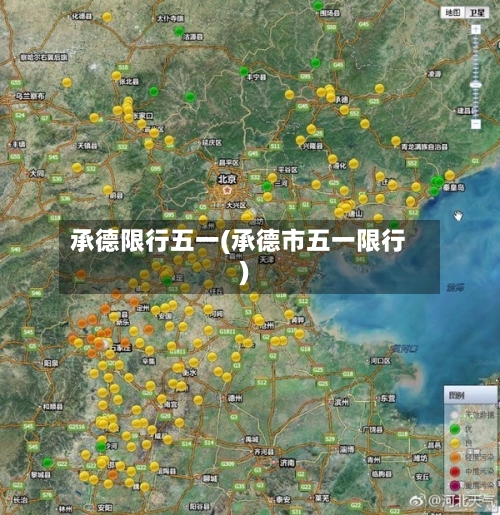Click the zoom out minus button
500x515 pixels.
click(476, 124)
